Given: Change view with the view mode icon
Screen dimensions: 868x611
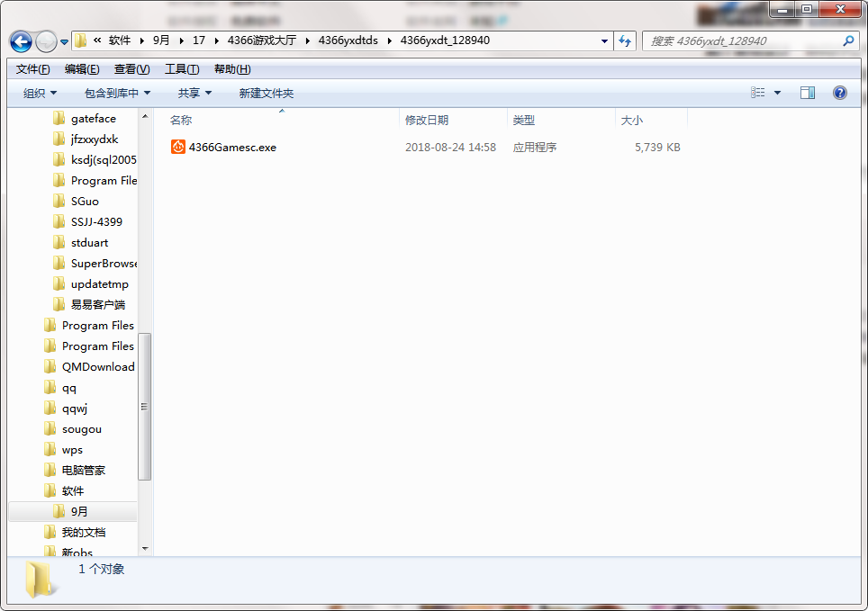Looking at the screenshot, I should [x=758, y=93].
